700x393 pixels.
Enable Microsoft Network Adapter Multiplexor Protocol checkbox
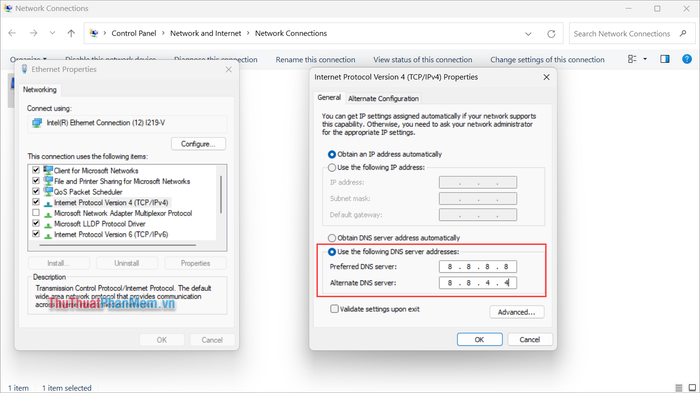pos(36,213)
